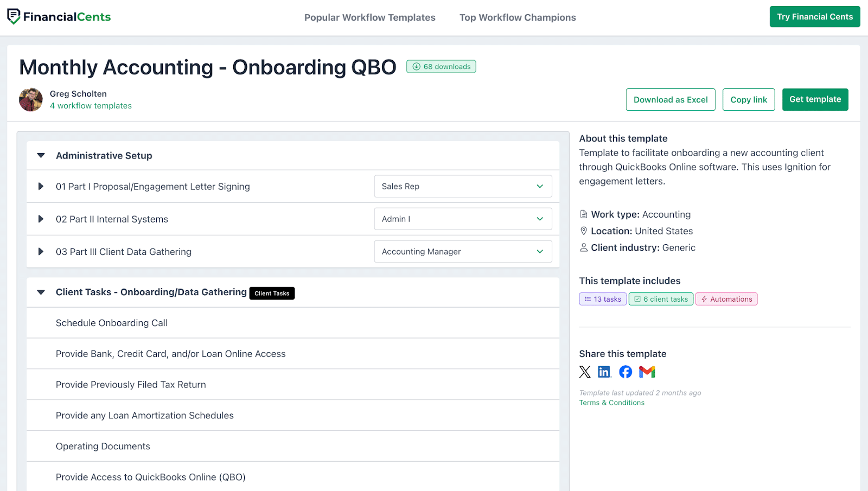
Task: Click the 6 client tasks tag
Action: pyautogui.click(x=661, y=299)
